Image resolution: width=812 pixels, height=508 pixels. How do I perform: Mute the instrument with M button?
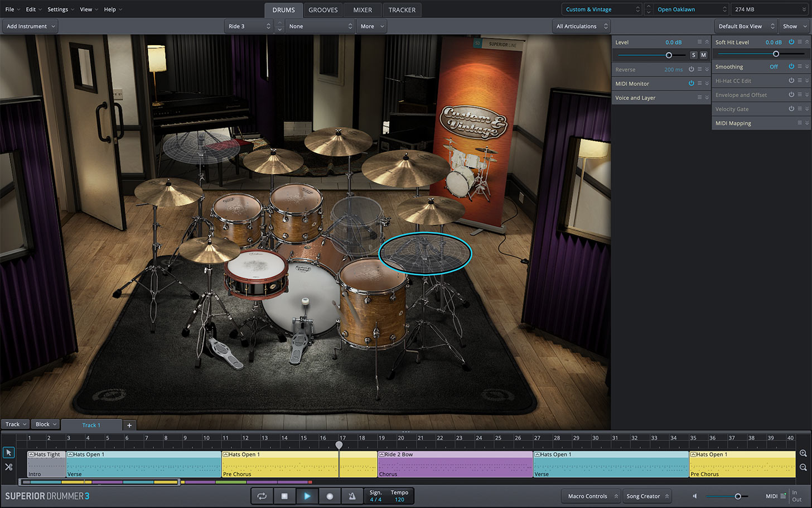tap(703, 55)
